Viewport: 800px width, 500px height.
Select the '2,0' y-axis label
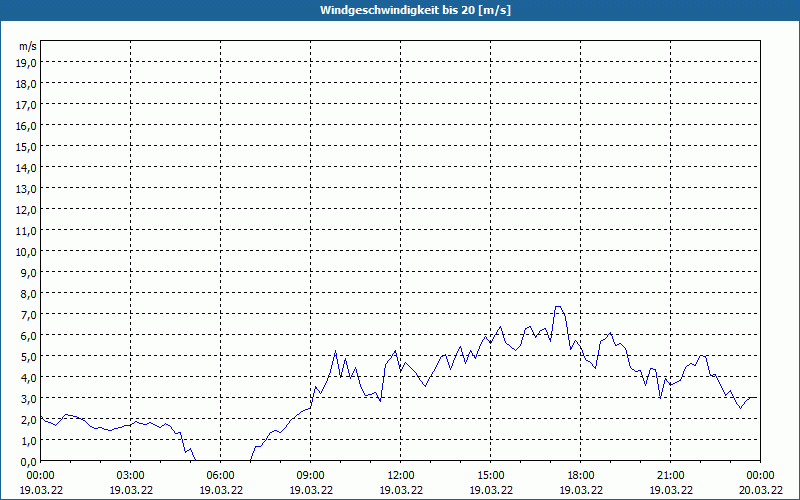(x=29, y=420)
